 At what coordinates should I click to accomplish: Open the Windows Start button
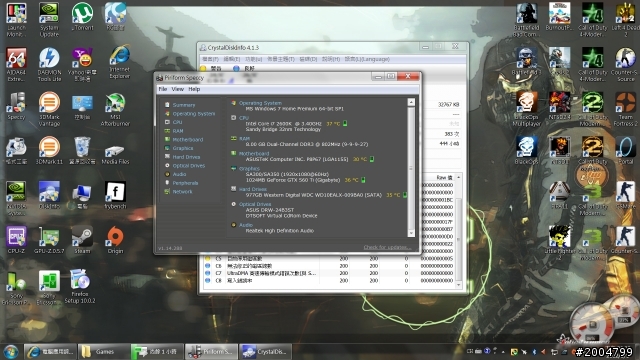pyautogui.click(x=11, y=351)
